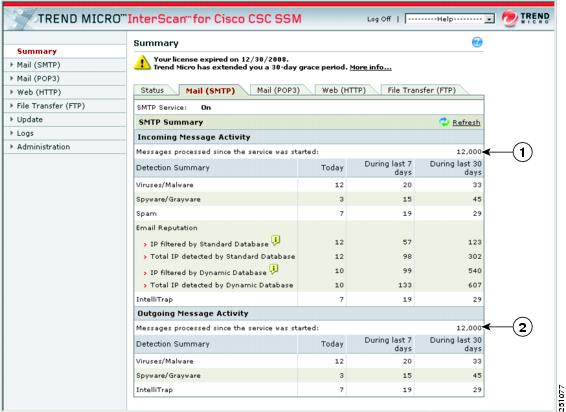Screen dimensions: 566x412
Task: Open the blue help icon beside Summary
Action: point(477,42)
